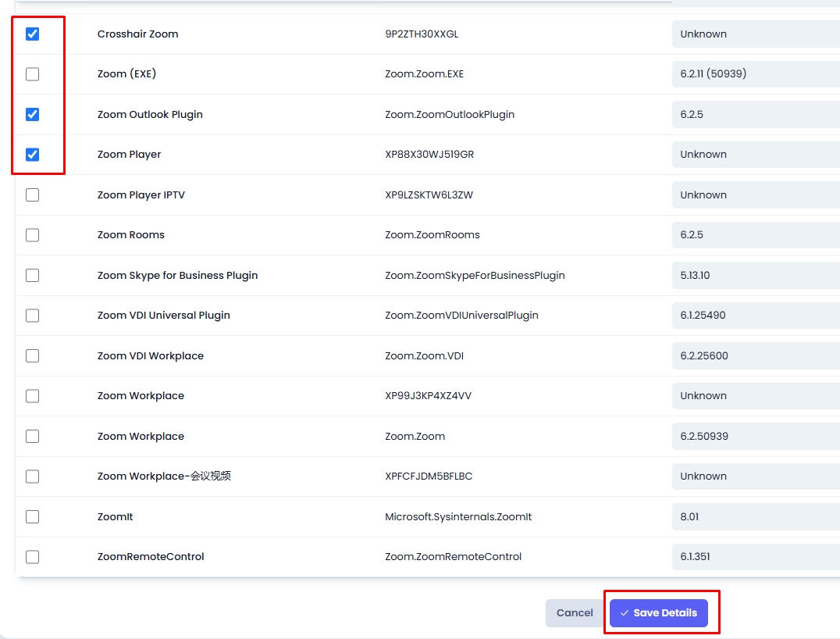Click the package ID Microsoft.Sysinternals.ZoomIt
This screenshot has width=840, height=639.
click(x=458, y=516)
